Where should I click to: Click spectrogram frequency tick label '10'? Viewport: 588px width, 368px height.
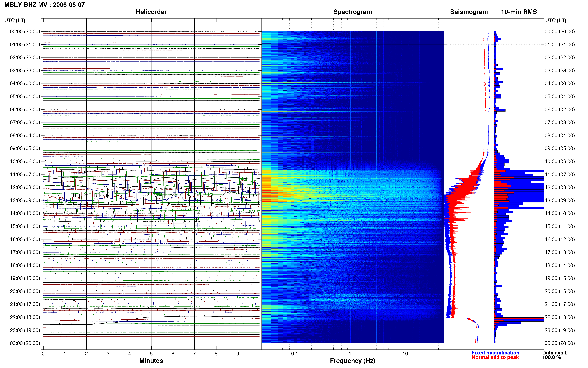point(405,354)
